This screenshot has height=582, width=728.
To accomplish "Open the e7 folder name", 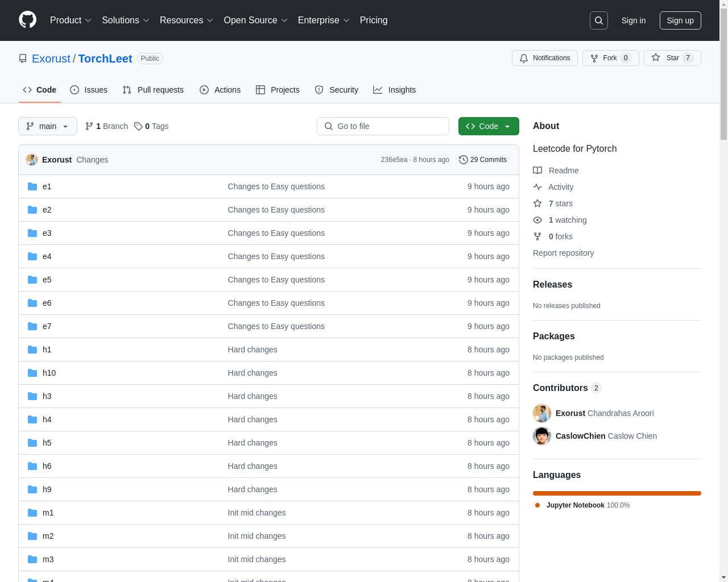I will pos(47,326).
